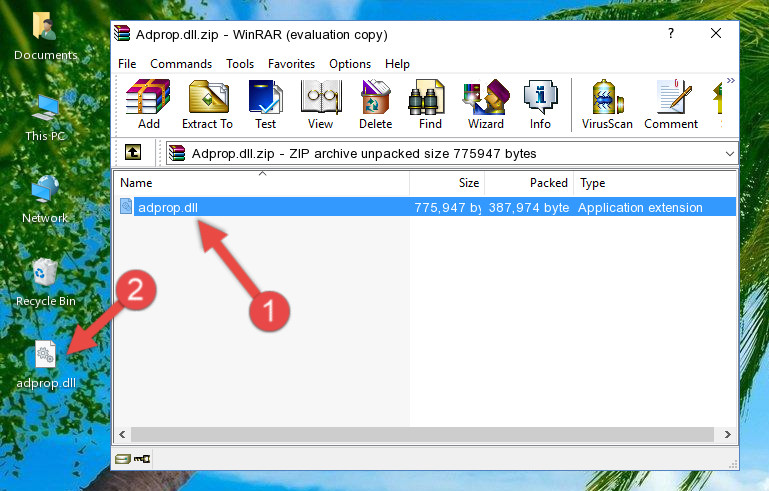Show archive Info
This screenshot has height=491, width=769.
pyautogui.click(x=540, y=104)
